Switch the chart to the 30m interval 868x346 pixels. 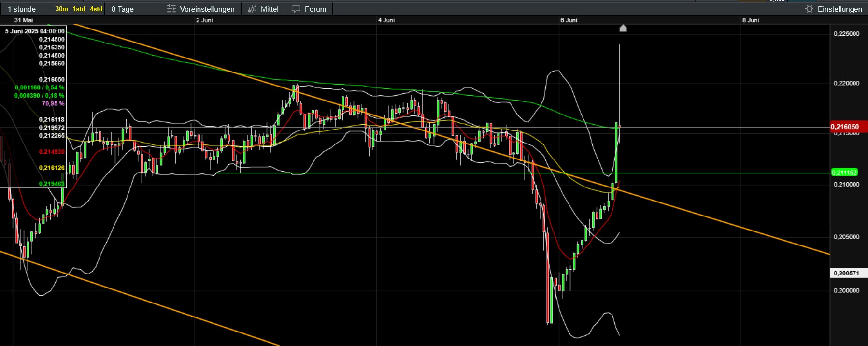61,9
